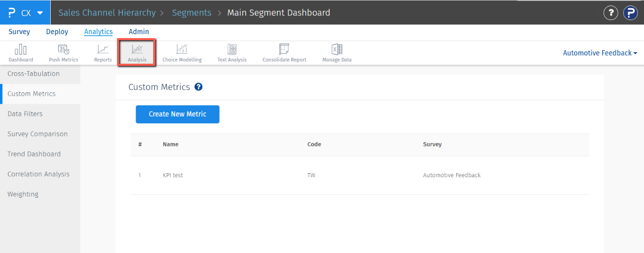Open Push Metrics in the toolbar
Viewport: 644px width, 253px height.
pyautogui.click(x=63, y=52)
